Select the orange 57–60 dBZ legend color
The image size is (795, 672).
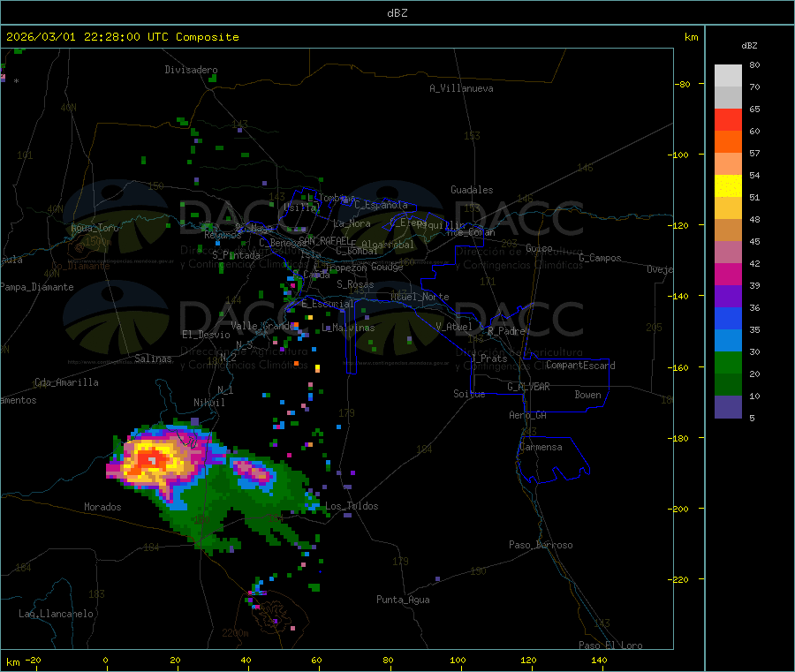tap(728, 142)
